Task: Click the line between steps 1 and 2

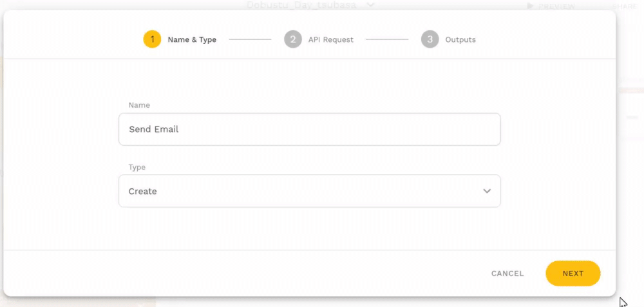Action: tap(250, 39)
